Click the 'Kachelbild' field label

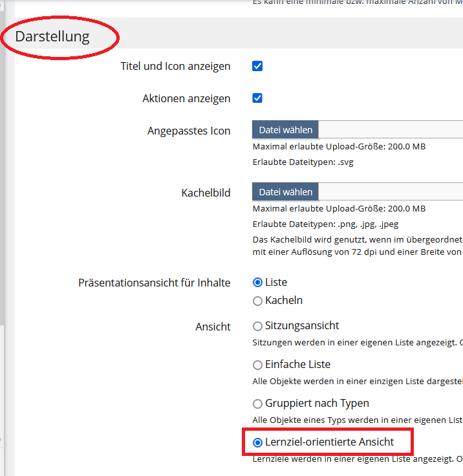pyautogui.click(x=206, y=193)
